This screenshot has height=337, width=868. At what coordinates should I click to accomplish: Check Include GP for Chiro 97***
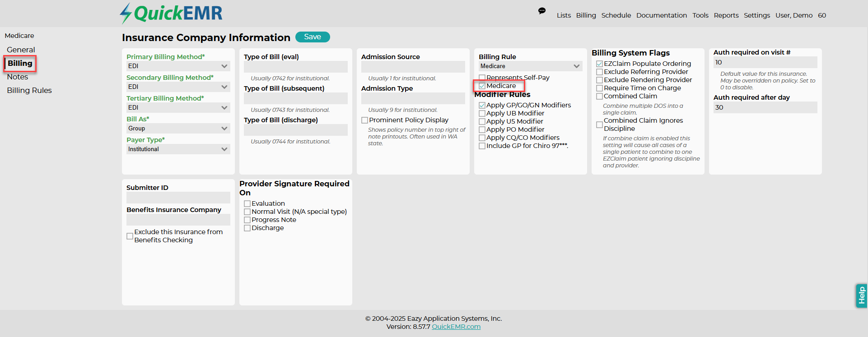point(482,146)
